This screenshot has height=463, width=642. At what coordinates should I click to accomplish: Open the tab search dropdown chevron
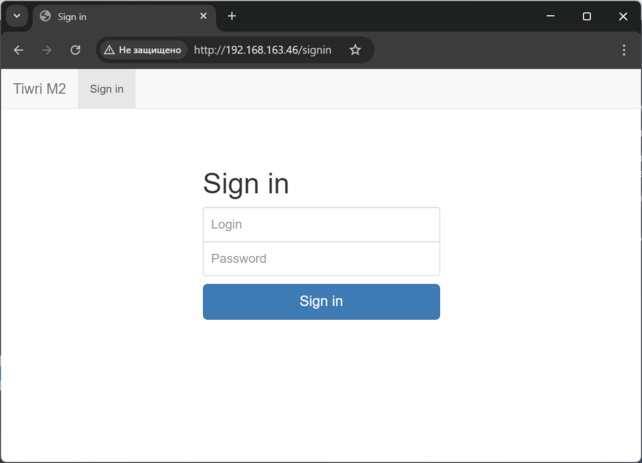(16, 16)
